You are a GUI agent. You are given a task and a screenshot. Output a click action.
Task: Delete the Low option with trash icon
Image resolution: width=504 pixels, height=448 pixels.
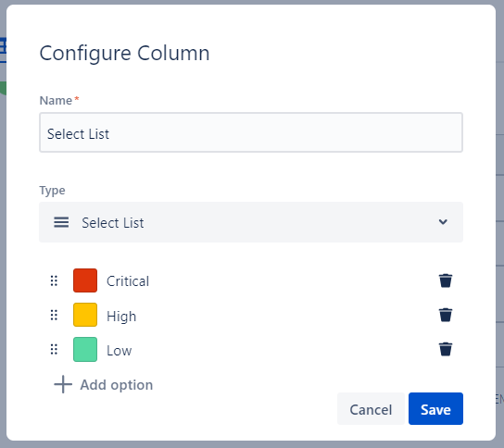(x=446, y=349)
